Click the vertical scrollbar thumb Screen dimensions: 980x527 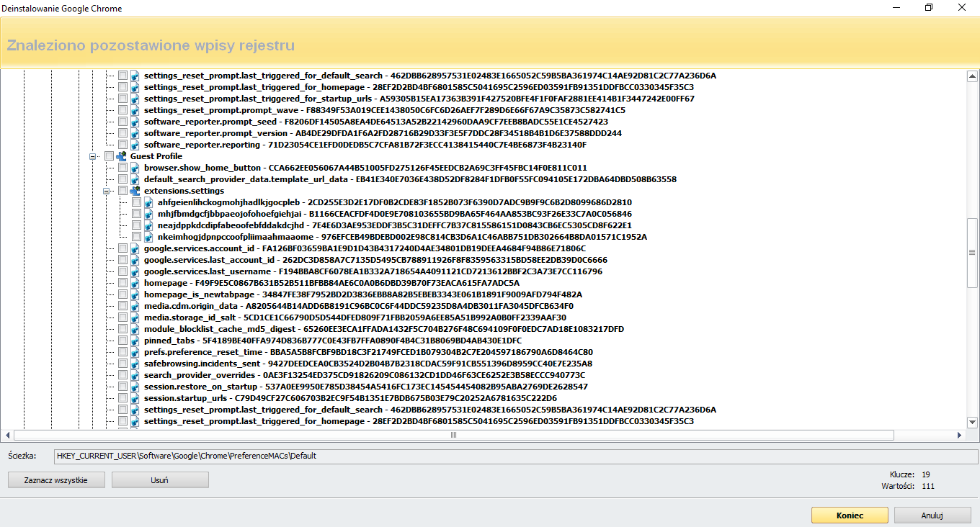tap(972, 252)
